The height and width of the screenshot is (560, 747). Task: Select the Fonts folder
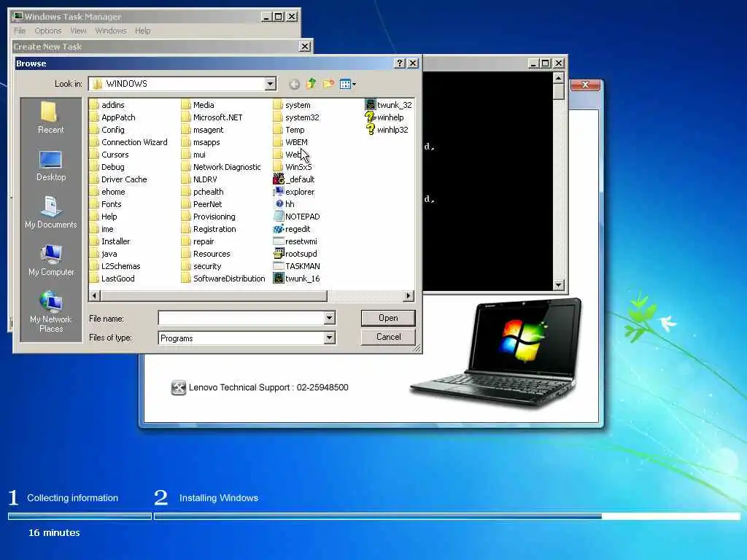click(106, 204)
